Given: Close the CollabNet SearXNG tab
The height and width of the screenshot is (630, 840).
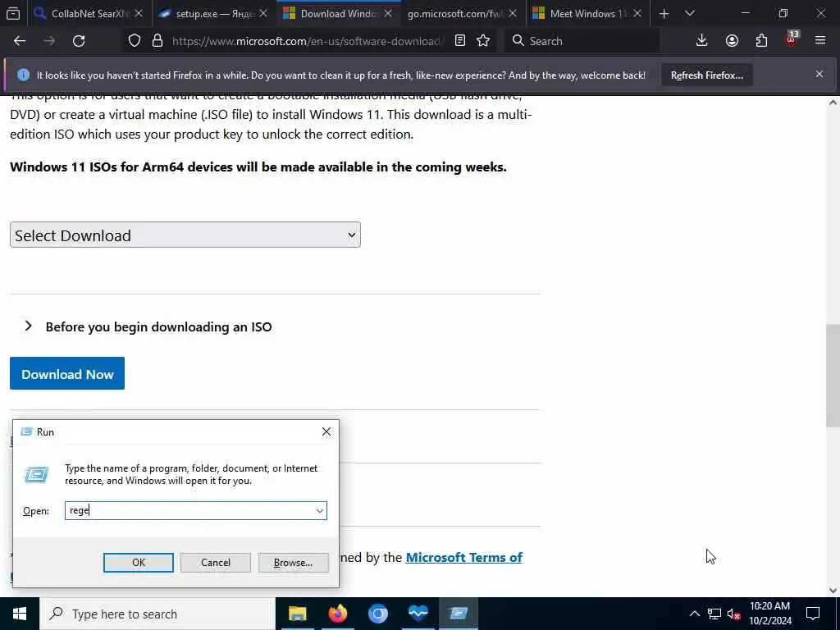Looking at the screenshot, I should (139, 13).
